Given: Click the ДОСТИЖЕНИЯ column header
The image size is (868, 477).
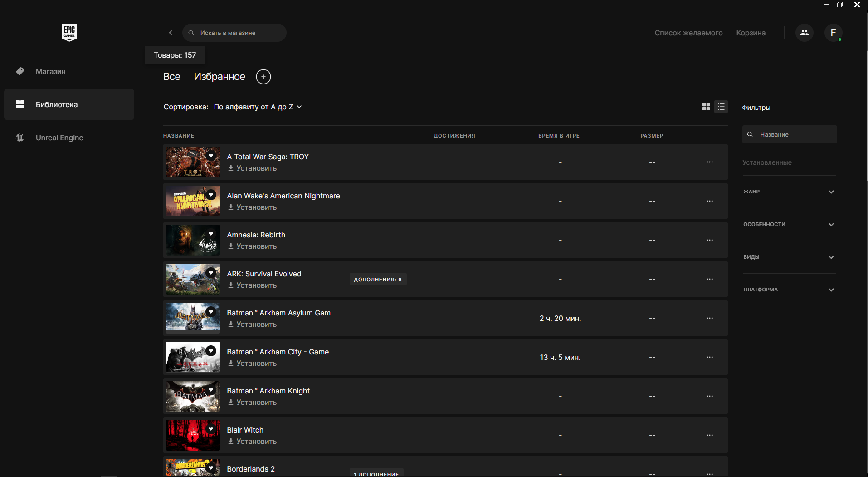Looking at the screenshot, I should pos(454,136).
